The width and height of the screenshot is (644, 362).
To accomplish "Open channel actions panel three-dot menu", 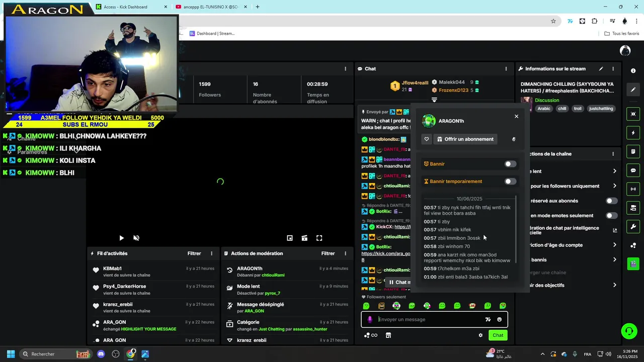I will click(613, 154).
